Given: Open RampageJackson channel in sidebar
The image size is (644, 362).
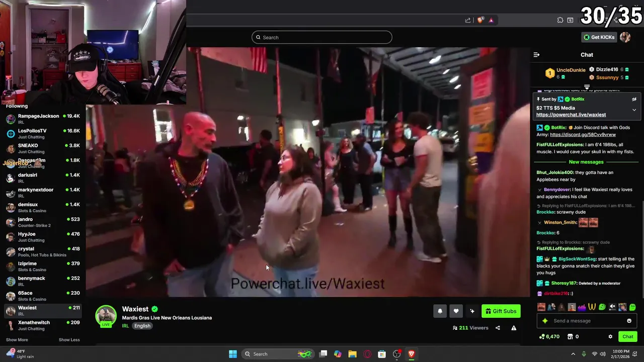Looking at the screenshot, I should (x=43, y=119).
